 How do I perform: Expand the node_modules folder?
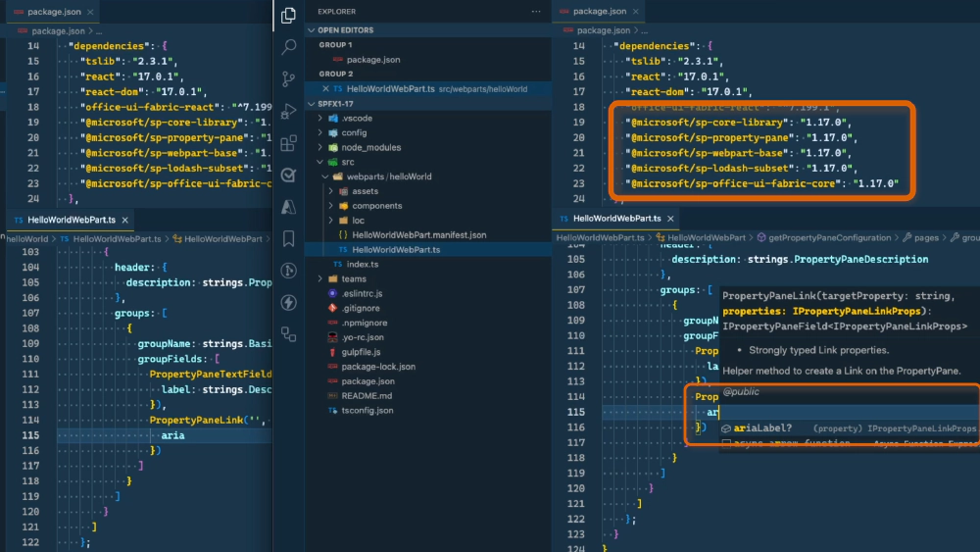(370, 147)
